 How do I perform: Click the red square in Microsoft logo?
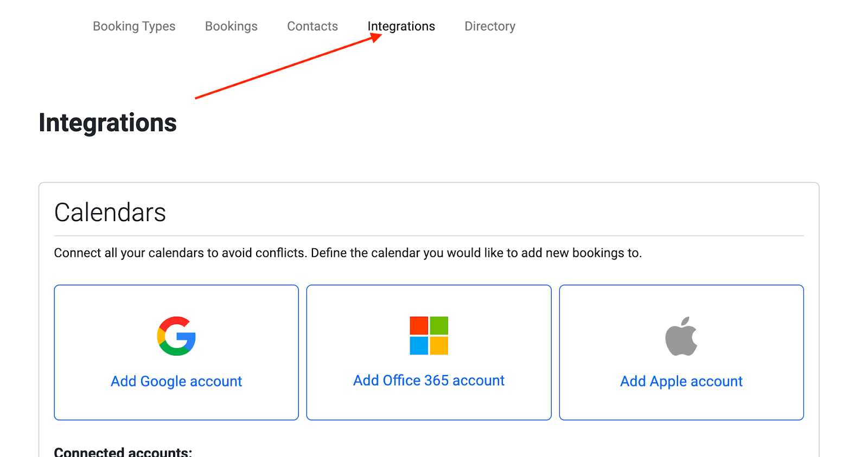click(x=419, y=326)
